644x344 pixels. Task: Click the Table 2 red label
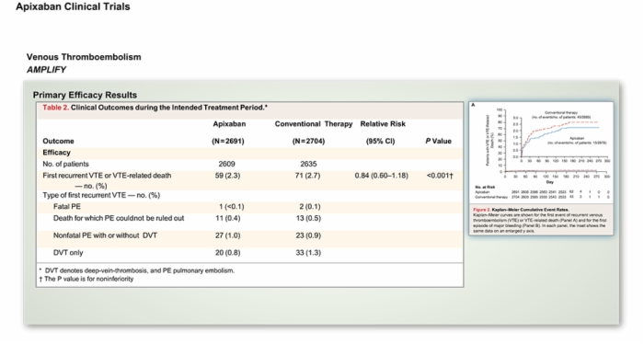(x=55, y=108)
